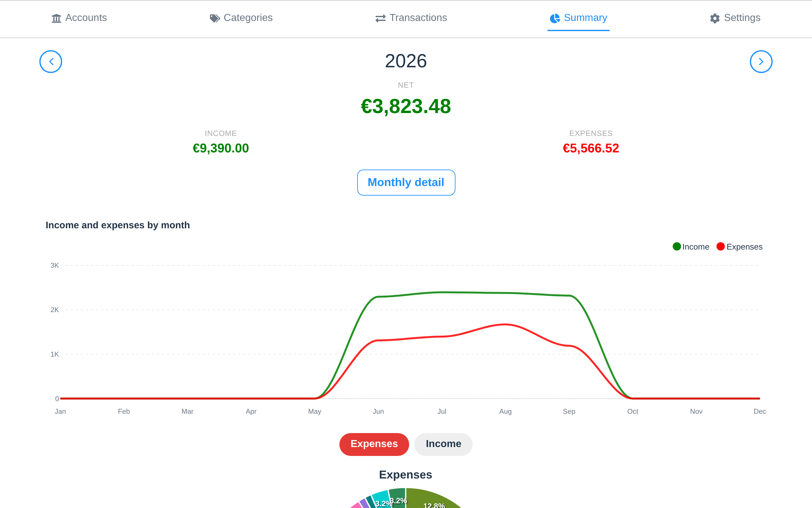Viewport: 812px width, 508px height.
Task: Go to previous year with left arrow
Action: pos(51,62)
